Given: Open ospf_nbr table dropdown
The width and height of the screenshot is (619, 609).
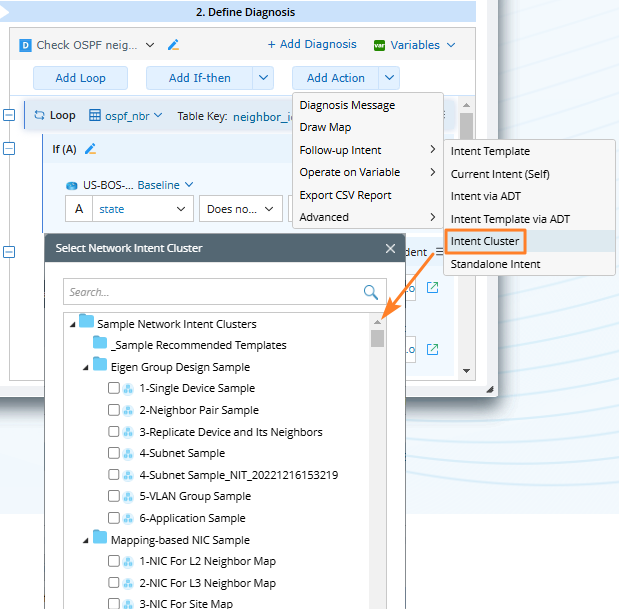Looking at the screenshot, I should click(x=158, y=115).
